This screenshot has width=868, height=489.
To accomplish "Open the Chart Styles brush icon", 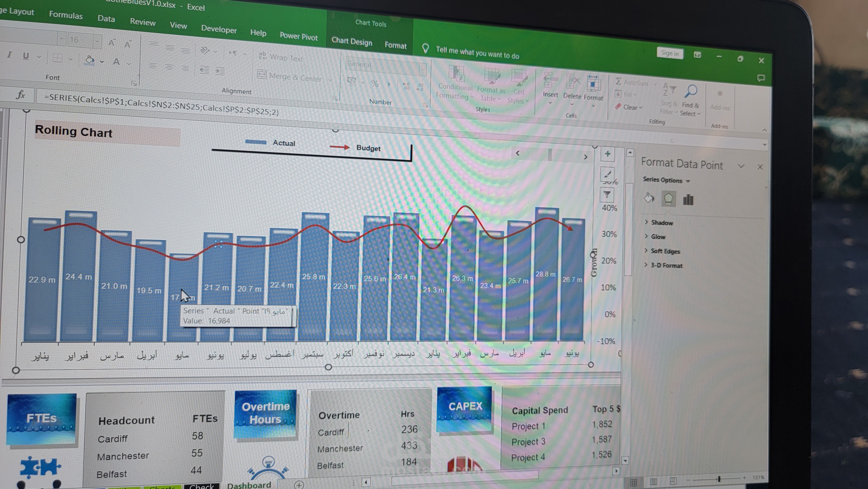I will point(607,174).
